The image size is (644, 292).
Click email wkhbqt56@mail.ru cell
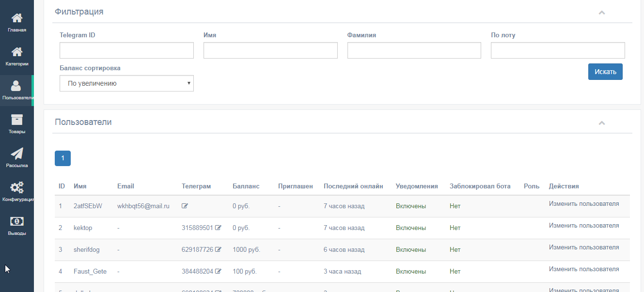[x=143, y=206]
